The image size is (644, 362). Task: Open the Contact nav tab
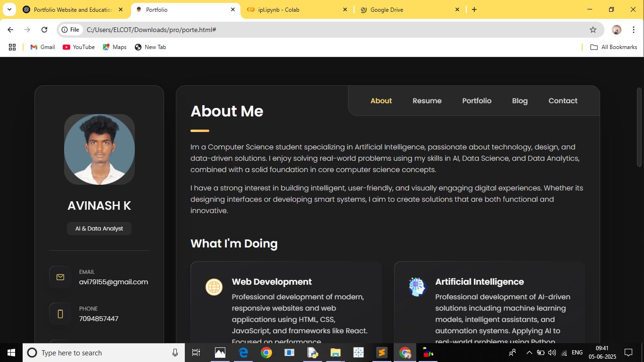point(563,101)
